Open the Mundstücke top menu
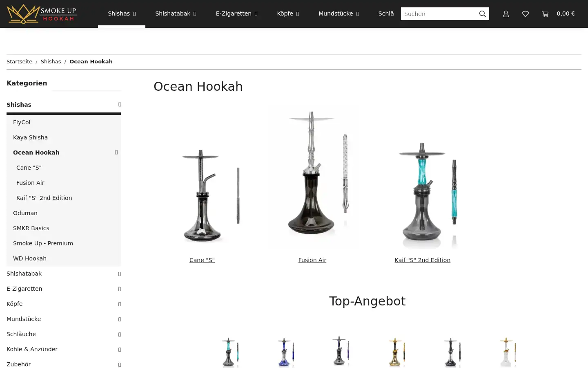This screenshot has height=368, width=588. (339, 13)
